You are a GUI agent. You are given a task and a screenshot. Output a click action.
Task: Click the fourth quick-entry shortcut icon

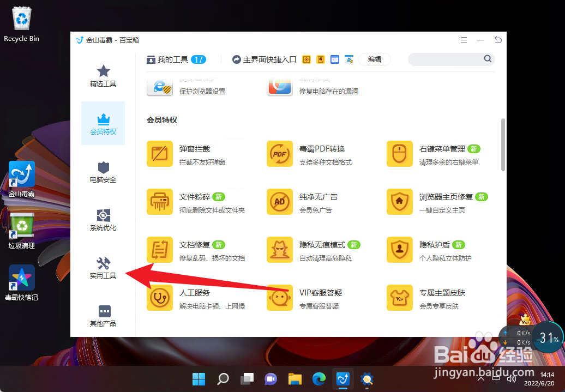tap(349, 59)
